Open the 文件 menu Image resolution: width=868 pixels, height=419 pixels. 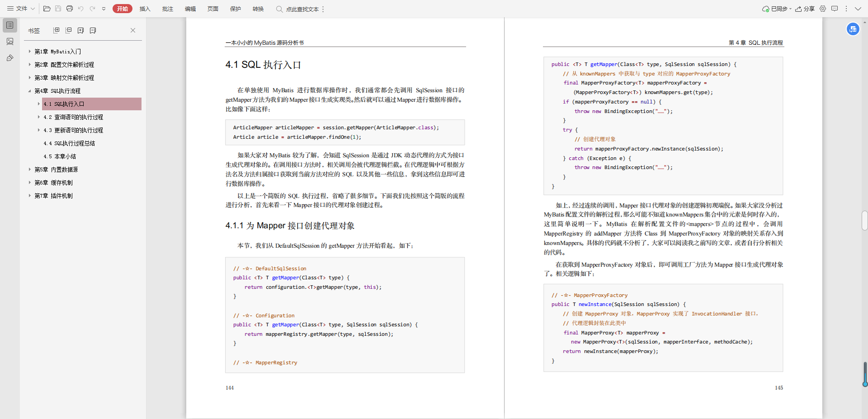coord(21,9)
